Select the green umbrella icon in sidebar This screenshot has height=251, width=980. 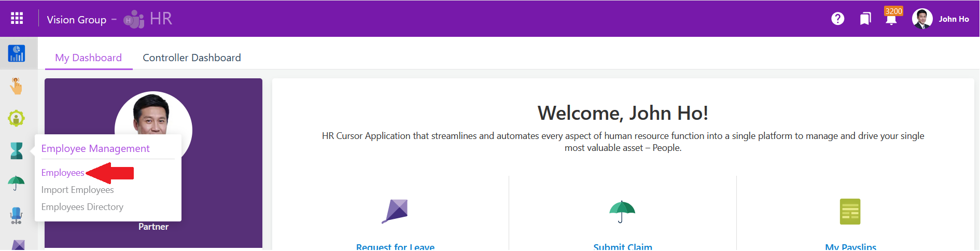(x=17, y=183)
